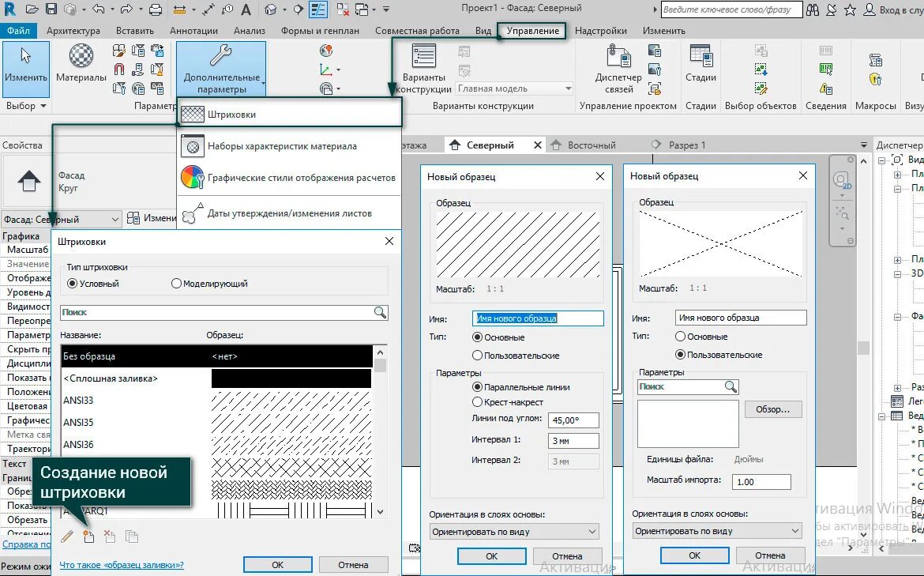Click the search magnifier in right Новый образец dialog

click(x=731, y=386)
